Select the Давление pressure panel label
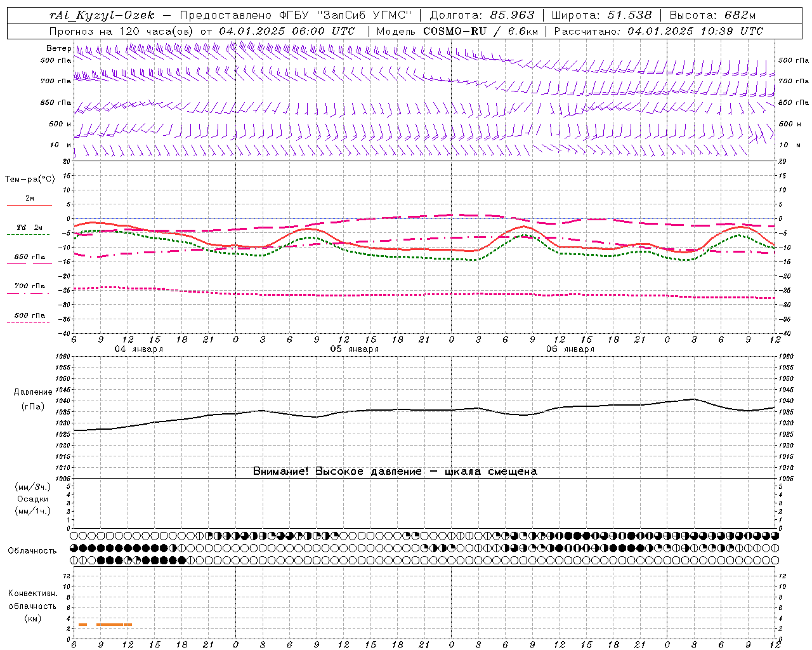 pos(33,392)
